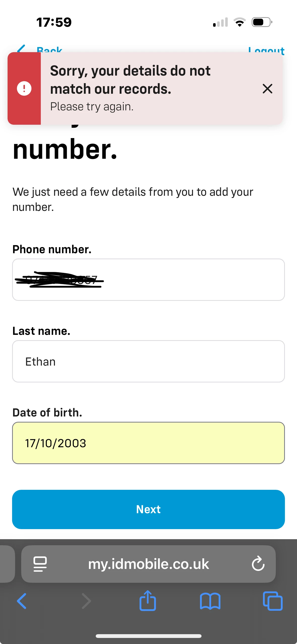
Task: Open the Safari share sheet
Action: click(148, 601)
